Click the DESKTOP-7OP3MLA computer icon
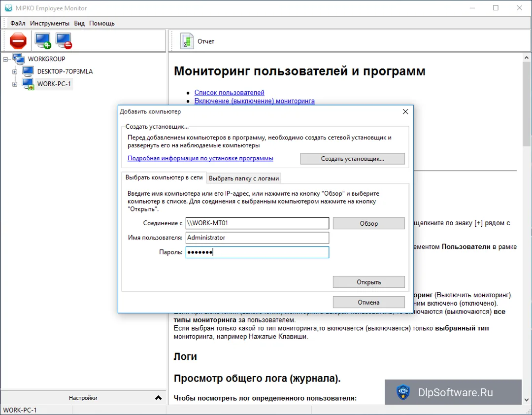532x415 pixels. point(28,71)
